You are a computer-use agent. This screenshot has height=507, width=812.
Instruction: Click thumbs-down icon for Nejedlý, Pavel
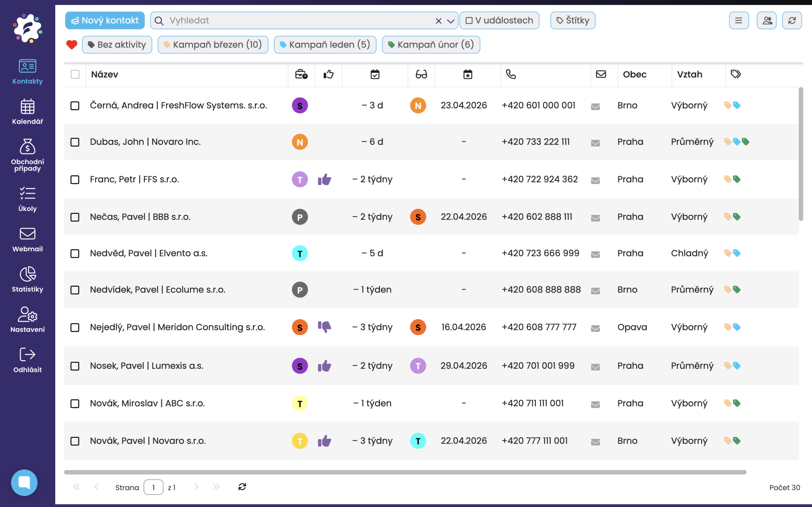[x=324, y=327]
